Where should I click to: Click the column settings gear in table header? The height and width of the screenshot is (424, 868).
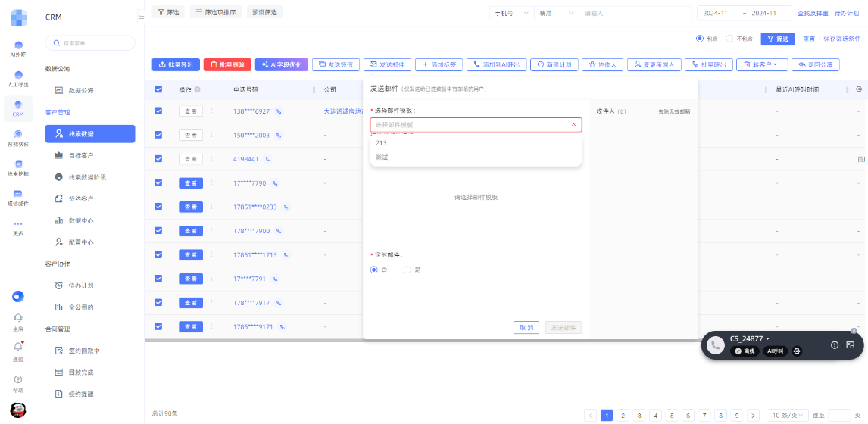(859, 89)
